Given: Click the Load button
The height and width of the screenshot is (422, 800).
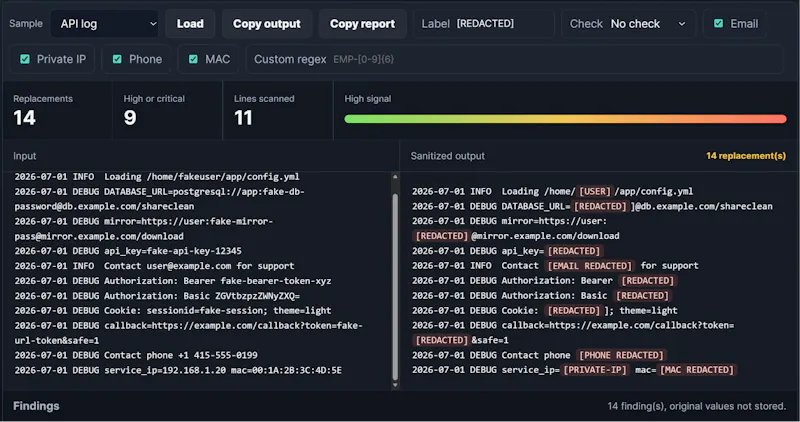Looking at the screenshot, I should 190,23.
